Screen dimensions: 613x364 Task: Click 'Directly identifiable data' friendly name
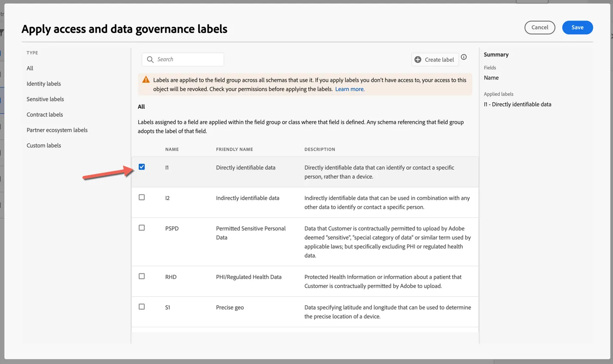[246, 168]
